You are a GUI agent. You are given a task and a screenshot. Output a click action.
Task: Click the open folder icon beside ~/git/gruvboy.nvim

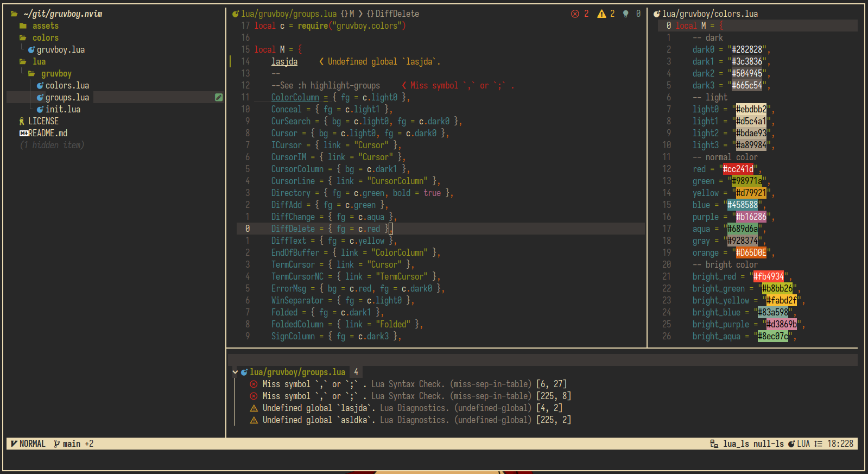[14, 14]
